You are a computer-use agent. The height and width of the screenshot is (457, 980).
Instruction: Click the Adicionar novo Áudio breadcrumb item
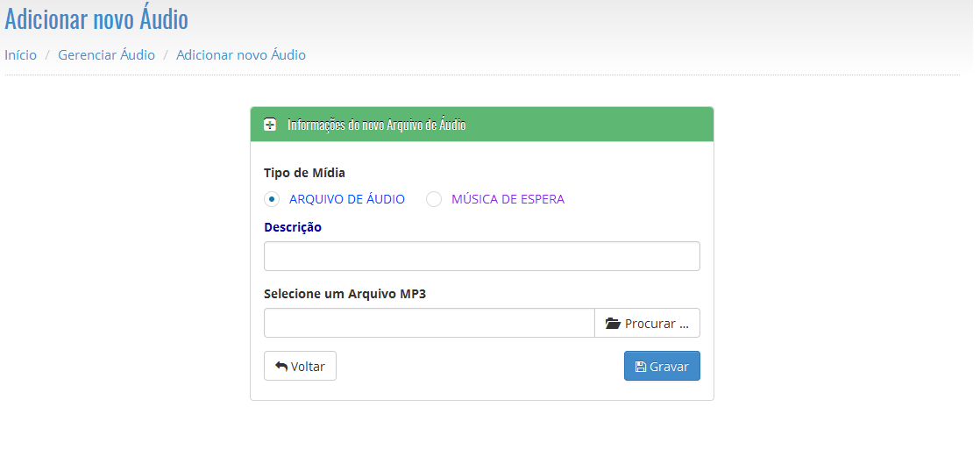click(241, 55)
